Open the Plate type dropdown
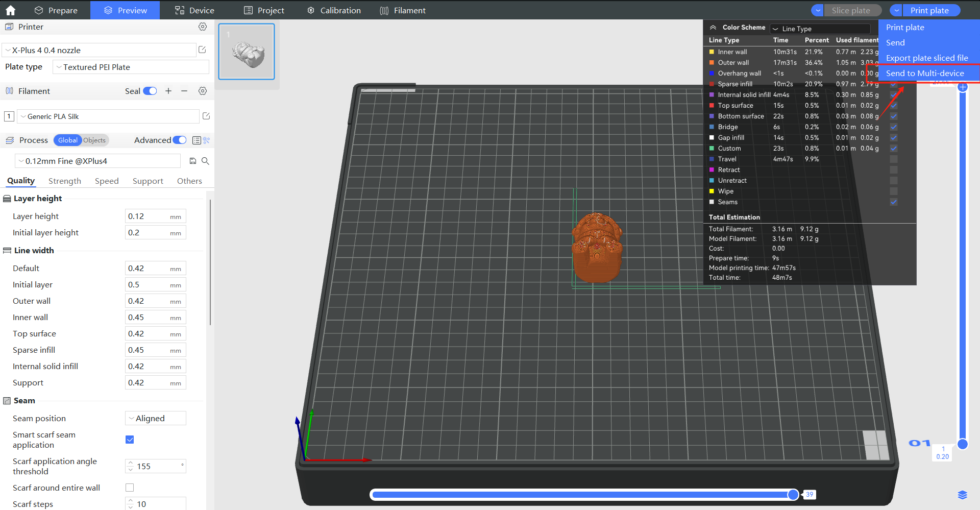 point(131,67)
